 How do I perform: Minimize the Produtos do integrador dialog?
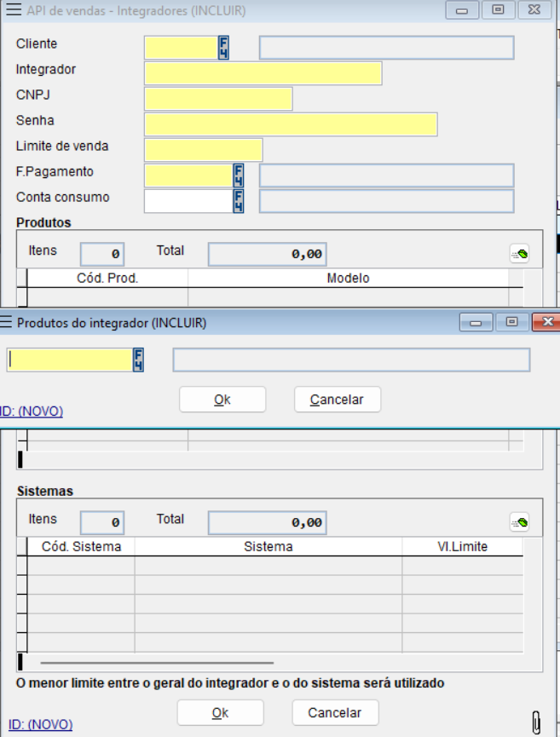tap(476, 322)
